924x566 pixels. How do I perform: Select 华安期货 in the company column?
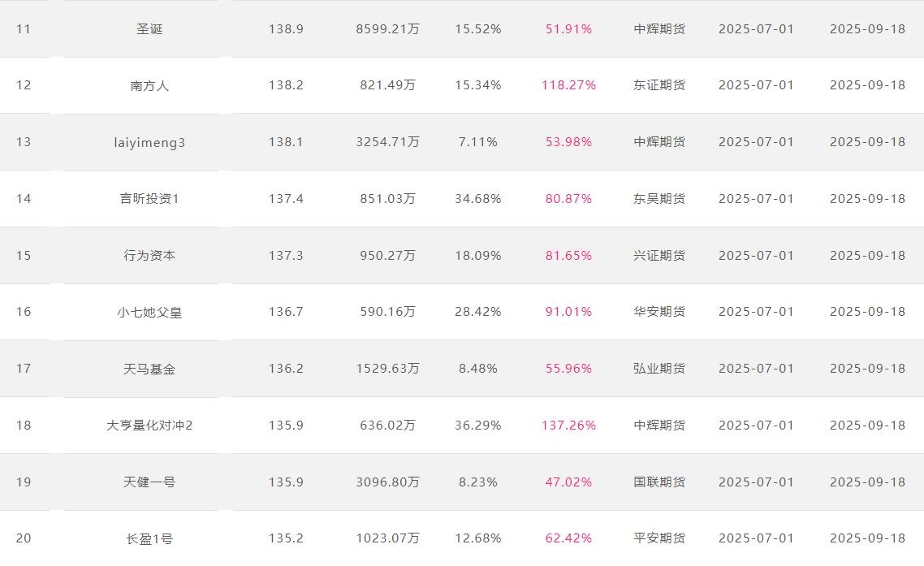coord(659,312)
